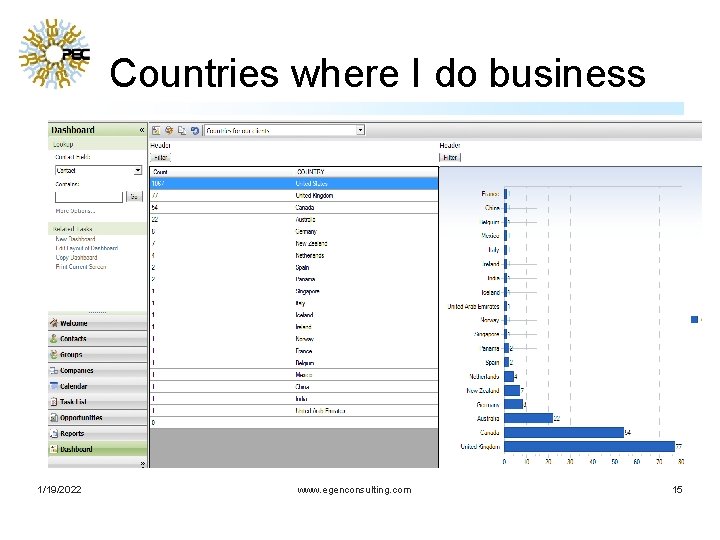The height and width of the screenshot is (540, 720).
Task: Click the Filter button above the country table
Action: coord(160,158)
